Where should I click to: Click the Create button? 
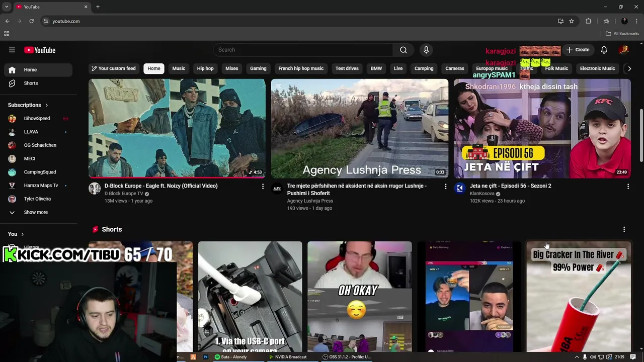click(578, 50)
